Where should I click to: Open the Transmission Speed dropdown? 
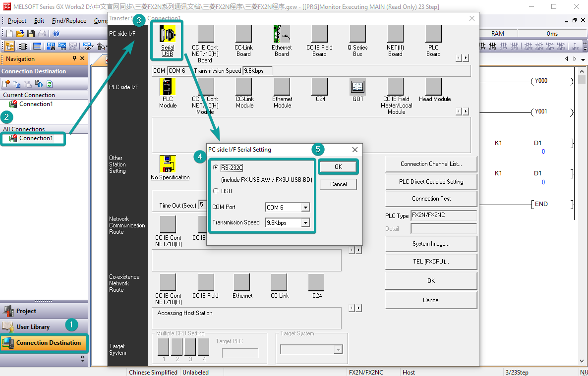305,222
